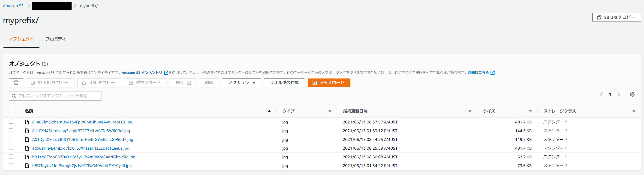Screen dimensions: 644x175
Task: Click the date 2021/06/13 08:37:57 AM JST
Action: 370,122
